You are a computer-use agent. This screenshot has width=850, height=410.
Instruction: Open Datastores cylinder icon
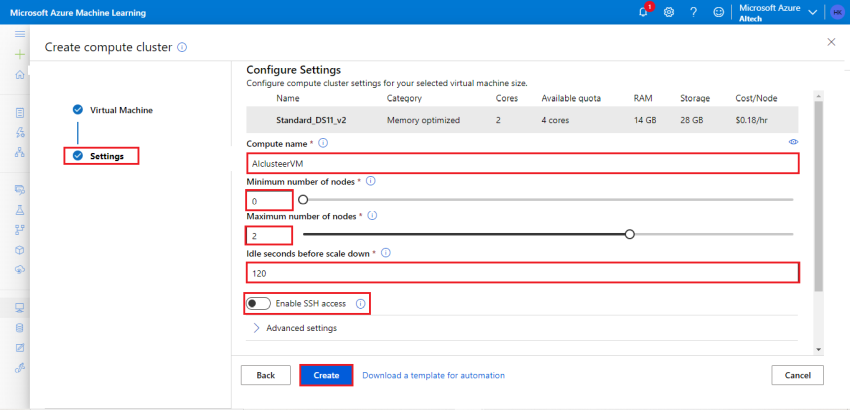pos(20,328)
